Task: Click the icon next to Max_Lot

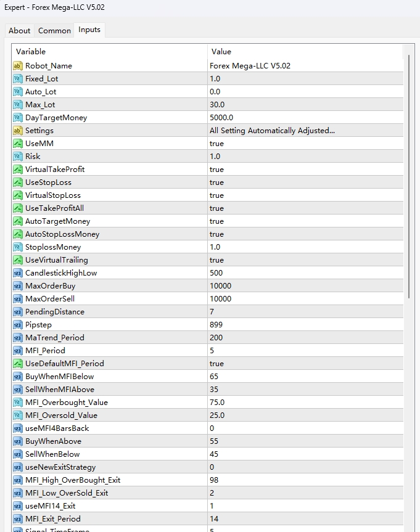Action: tap(18, 105)
